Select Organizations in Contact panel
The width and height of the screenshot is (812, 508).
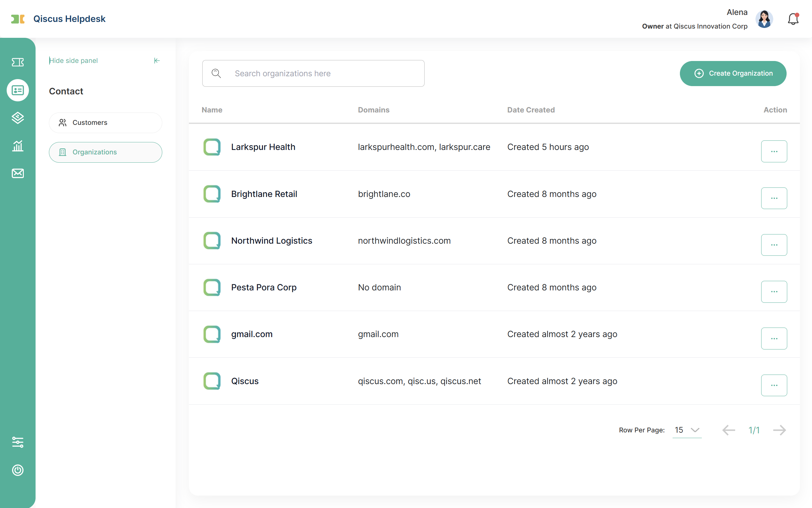[105, 152]
